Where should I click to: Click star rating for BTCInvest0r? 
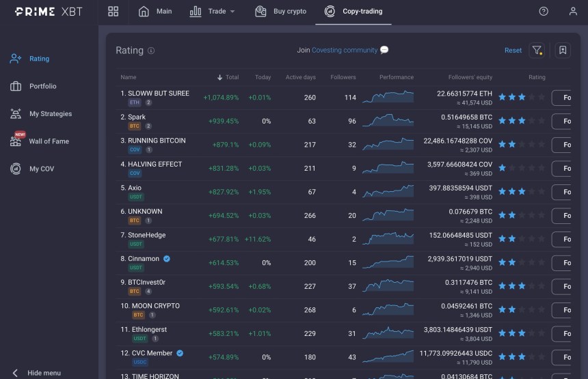(522, 285)
